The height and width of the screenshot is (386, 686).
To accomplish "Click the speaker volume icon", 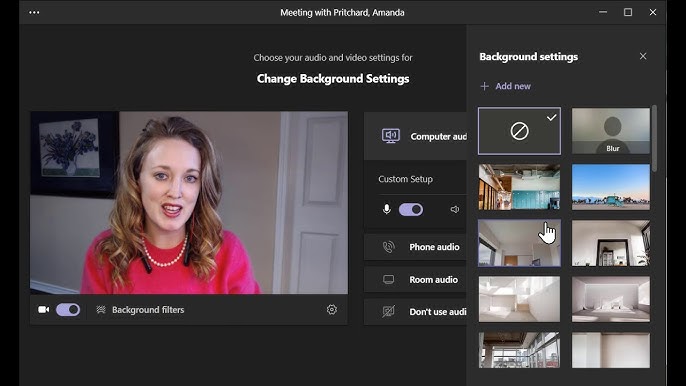I will (x=455, y=210).
